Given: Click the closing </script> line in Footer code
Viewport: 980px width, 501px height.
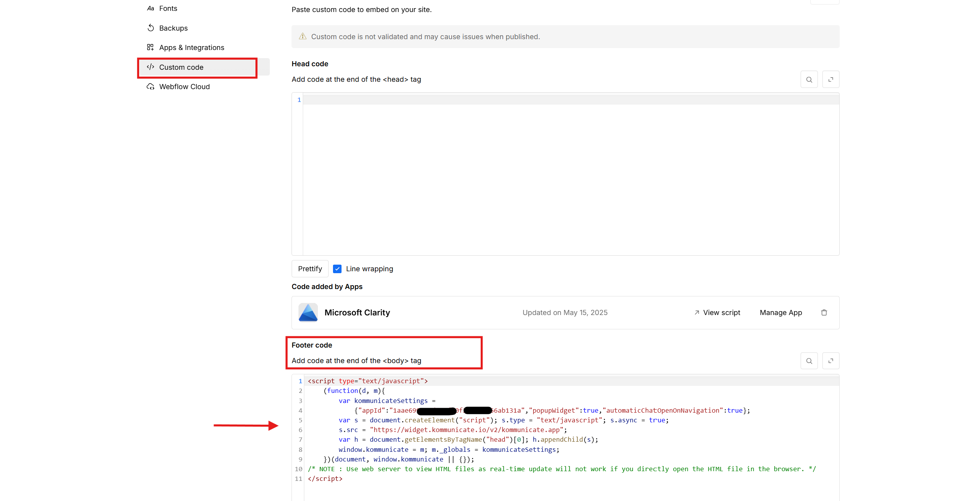Looking at the screenshot, I should click(x=325, y=479).
